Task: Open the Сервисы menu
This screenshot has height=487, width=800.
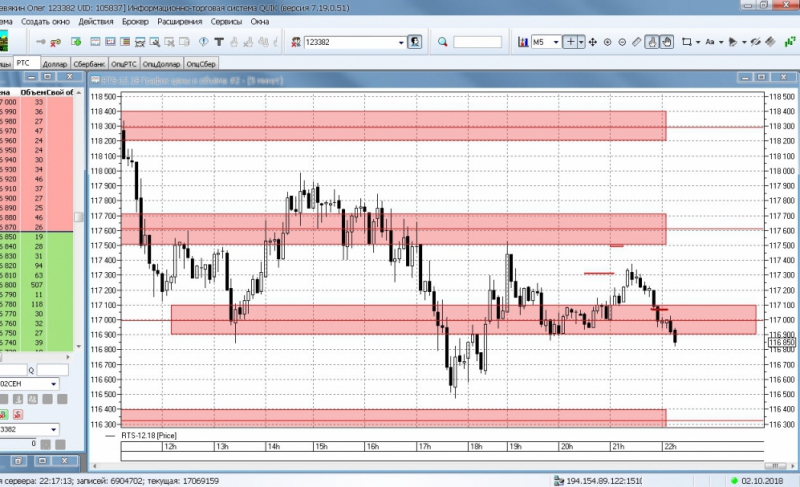Action: (x=226, y=21)
